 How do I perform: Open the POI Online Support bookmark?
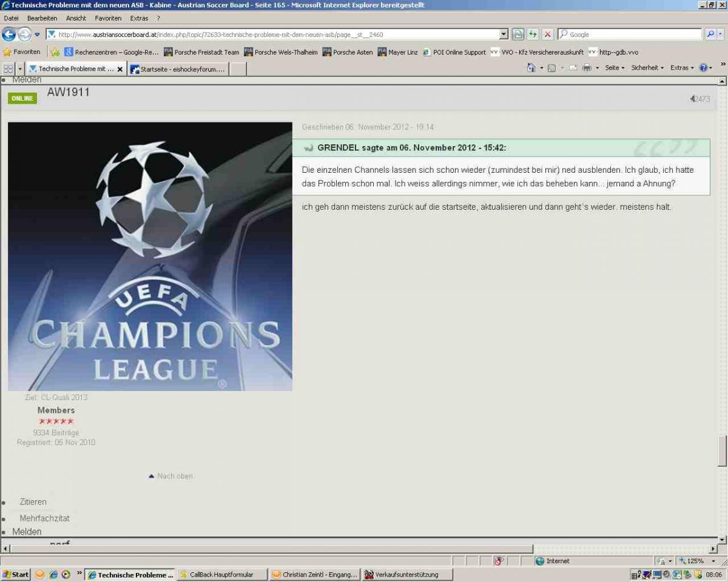coord(454,52)
